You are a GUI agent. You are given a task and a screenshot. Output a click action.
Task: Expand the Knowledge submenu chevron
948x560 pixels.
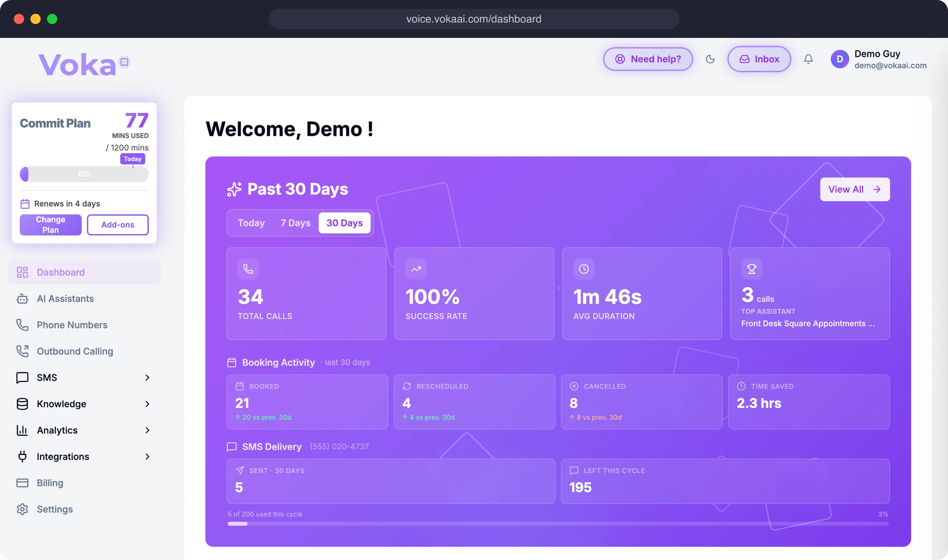point(147,404)
